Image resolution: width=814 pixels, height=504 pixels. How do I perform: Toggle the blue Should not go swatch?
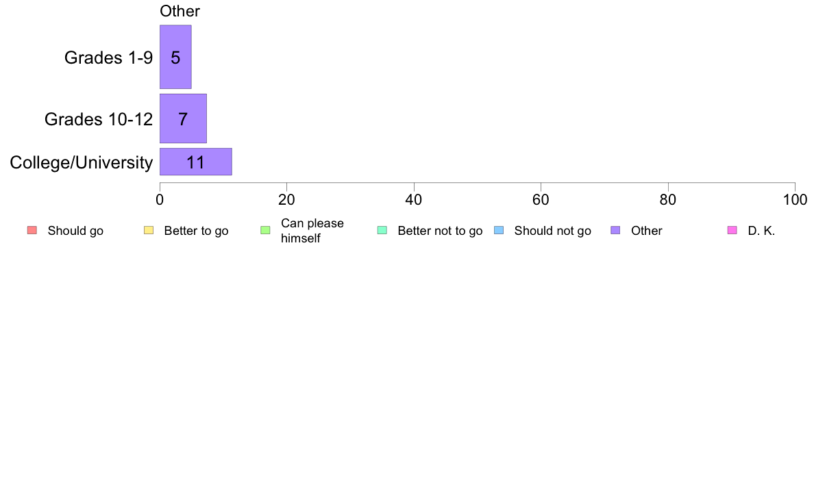499,230
